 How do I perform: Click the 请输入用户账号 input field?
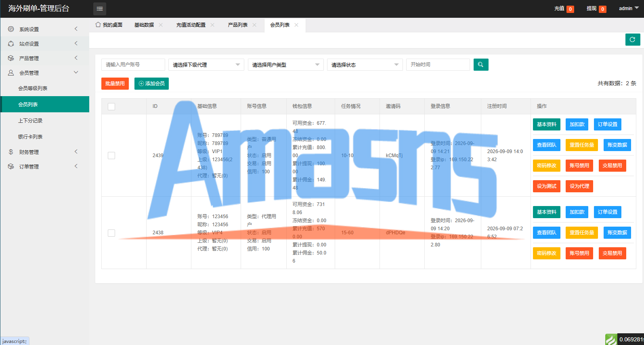point(133,65)
